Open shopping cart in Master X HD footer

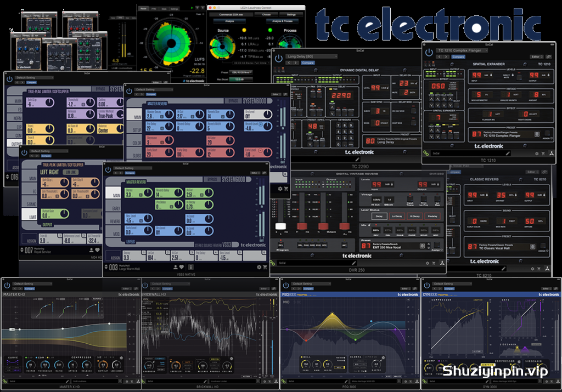click(132, 382)
